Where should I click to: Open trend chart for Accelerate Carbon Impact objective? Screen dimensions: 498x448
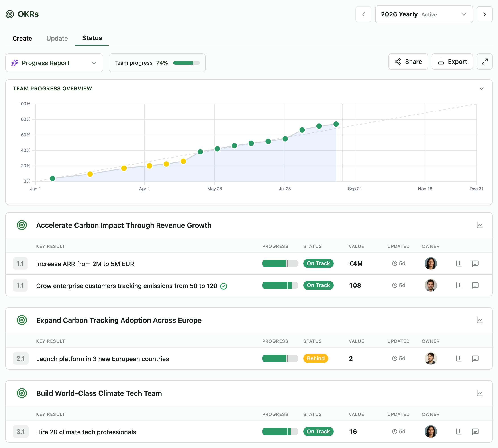pos(479,225)
